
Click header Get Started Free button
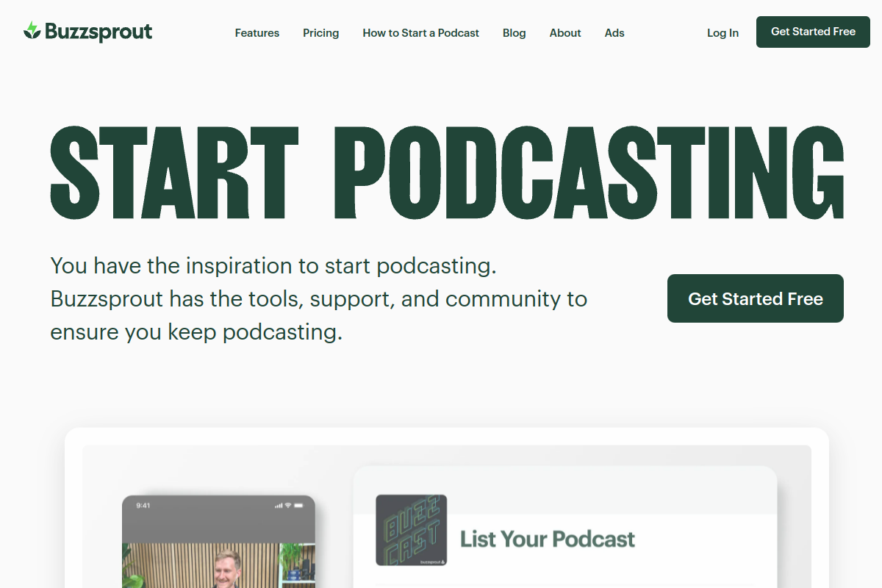coord(813,32)
